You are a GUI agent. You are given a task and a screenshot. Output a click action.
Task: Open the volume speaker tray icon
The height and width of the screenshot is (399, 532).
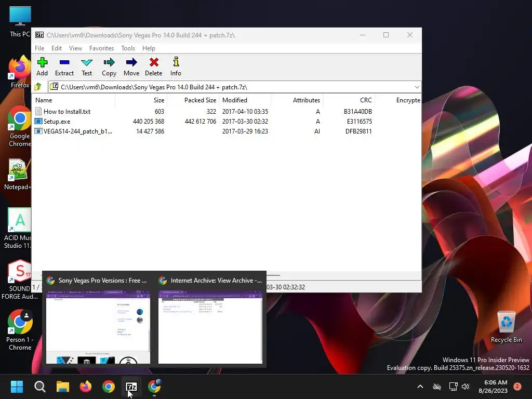click(465, 387)
